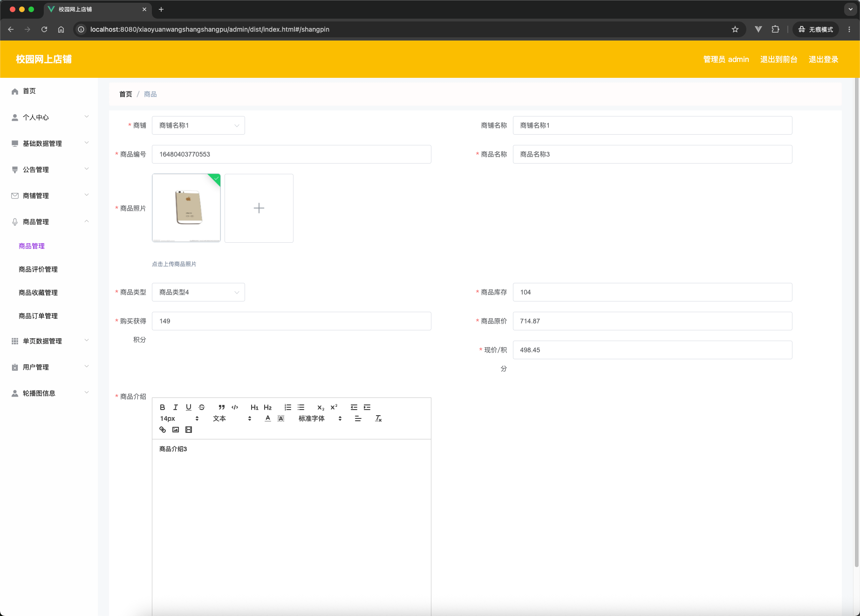Viewport: 860px width, 616px height.
Task: Insert a code block in the editor
Action: pyautogui.click(x=235, y=407)
